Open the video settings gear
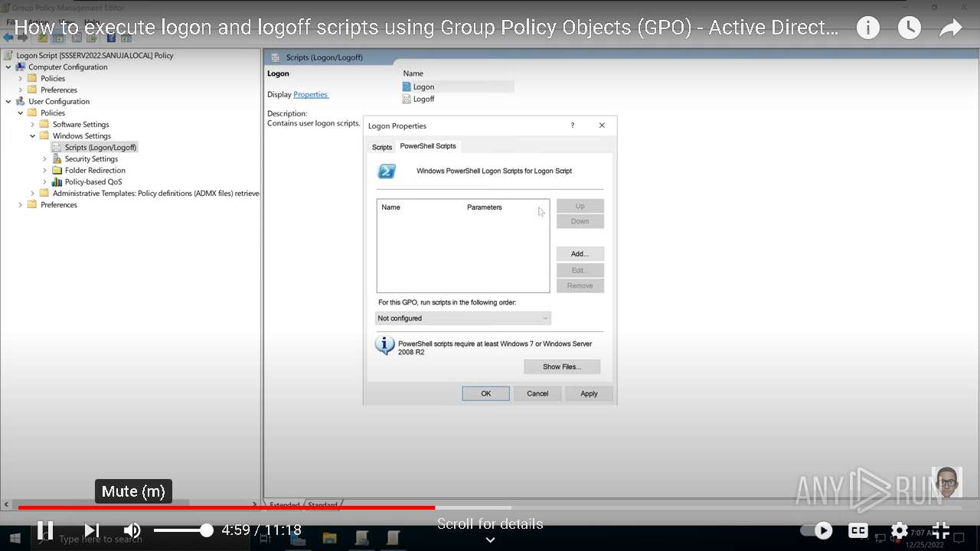 pyautogui.click(x=899, y=530)
